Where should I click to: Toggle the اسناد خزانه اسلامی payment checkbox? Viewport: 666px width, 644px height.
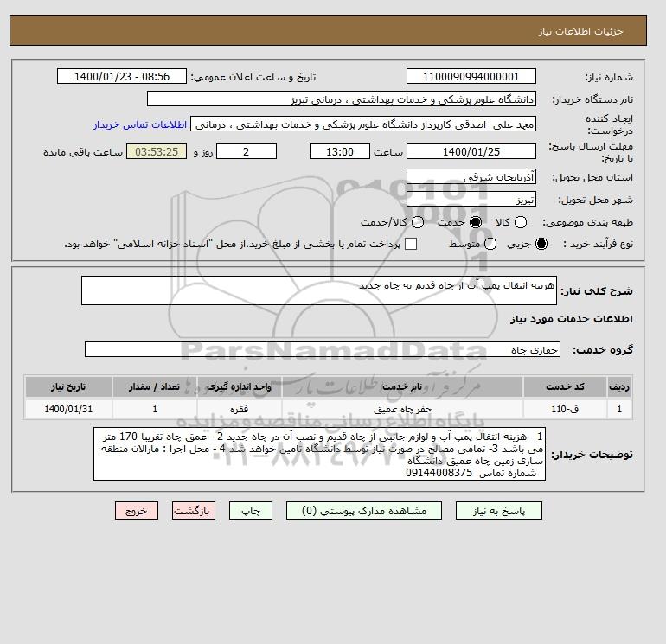(411, 244)
